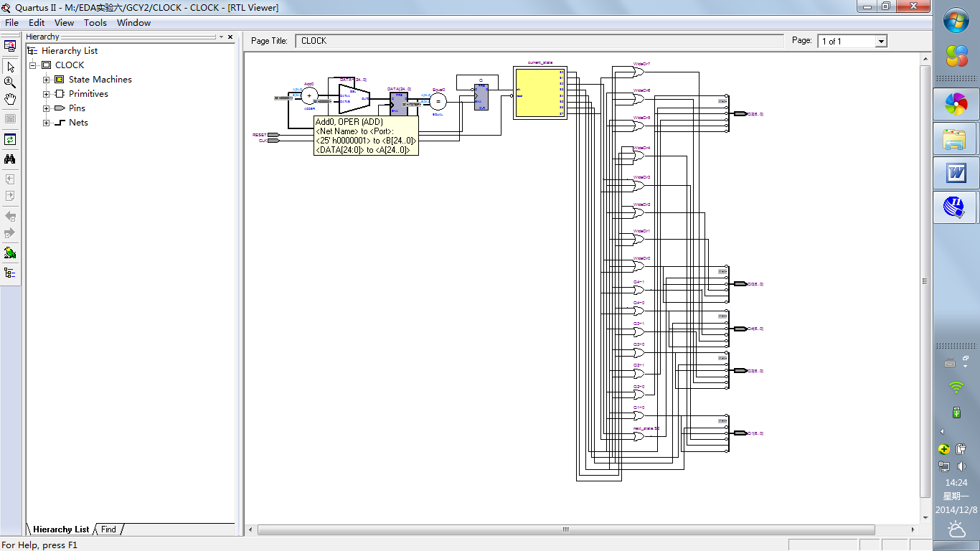Screen dimensions: 980x551
Task: Select the CLOCK tree item
Action: [x=70, y=65]
